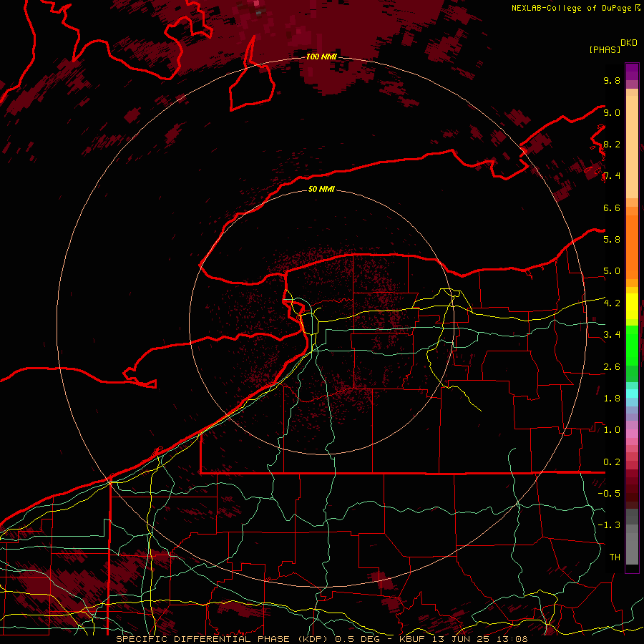644x644 pixels.
Task: Select the 2.6 value on the scale
Action: [x=612, y=367]
